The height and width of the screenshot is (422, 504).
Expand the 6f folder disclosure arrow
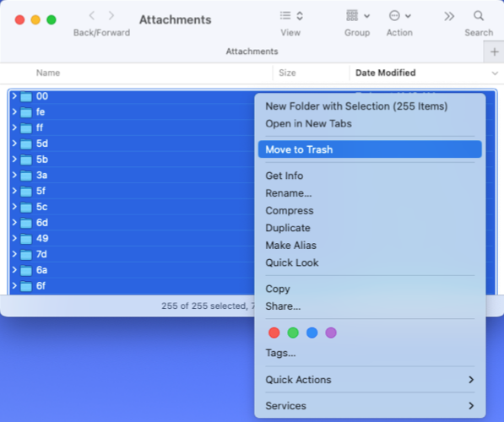[x=14, y=285]
